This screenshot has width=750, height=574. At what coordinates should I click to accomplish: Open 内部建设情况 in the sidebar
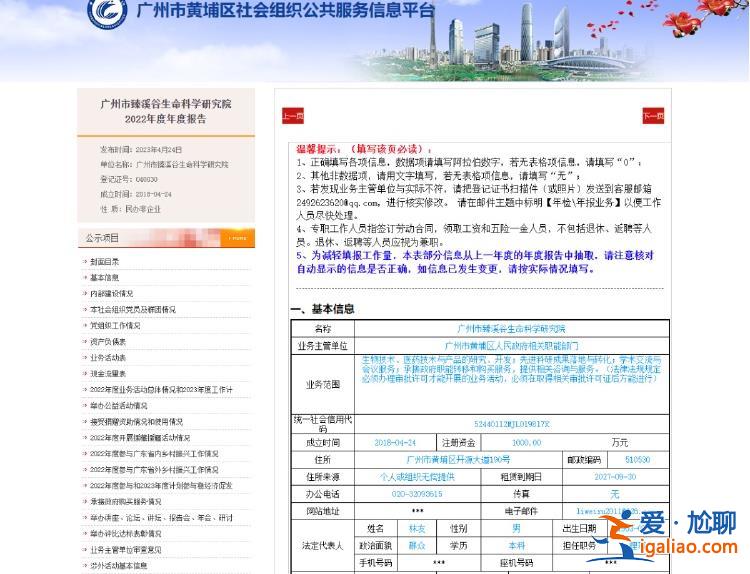(111, 294)
